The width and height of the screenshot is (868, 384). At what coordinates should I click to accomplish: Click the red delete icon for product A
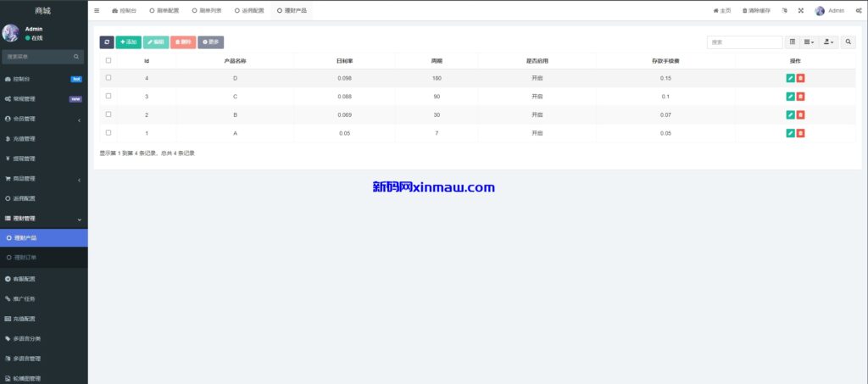tap(800, 133)
